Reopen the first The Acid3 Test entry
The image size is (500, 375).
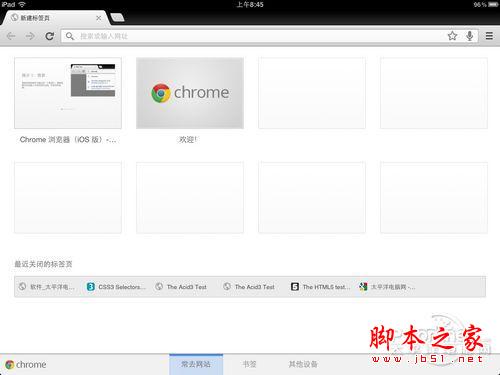point(181,287)
